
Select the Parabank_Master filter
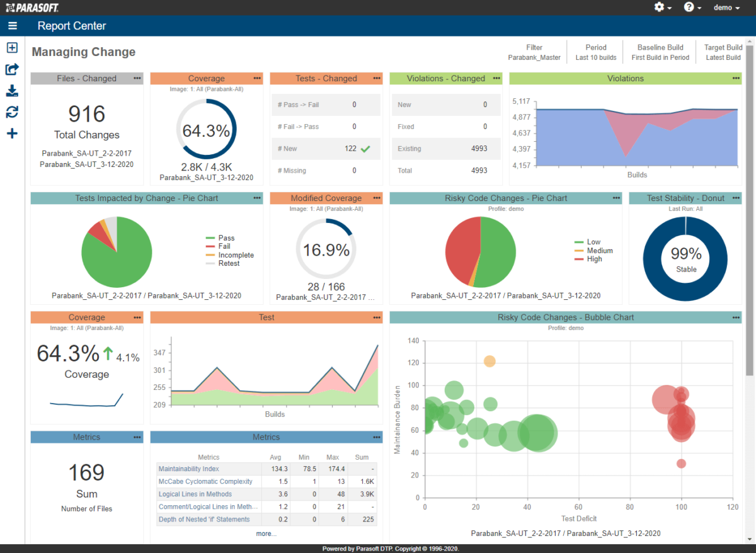pos(534,52)
